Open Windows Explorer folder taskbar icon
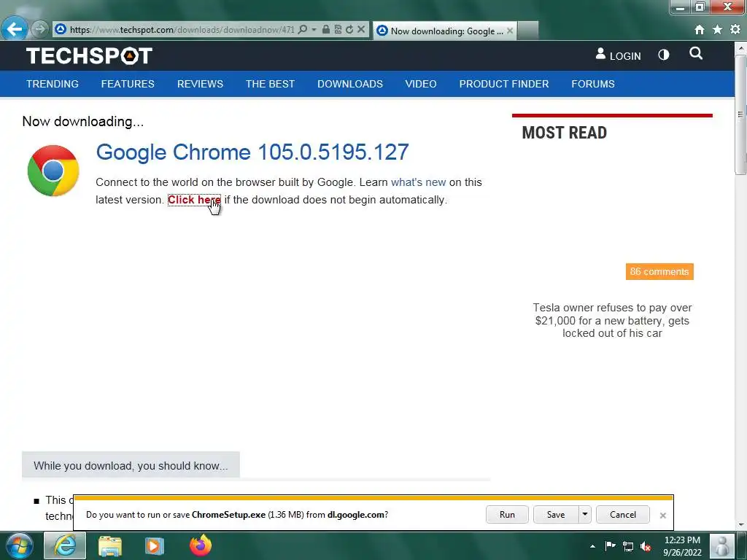 point(110,545)
